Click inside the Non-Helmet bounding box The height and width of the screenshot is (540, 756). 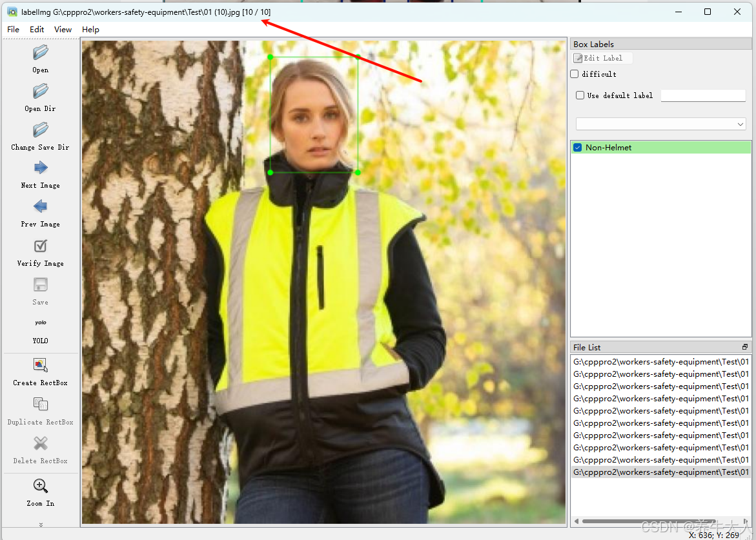[314, 115]
